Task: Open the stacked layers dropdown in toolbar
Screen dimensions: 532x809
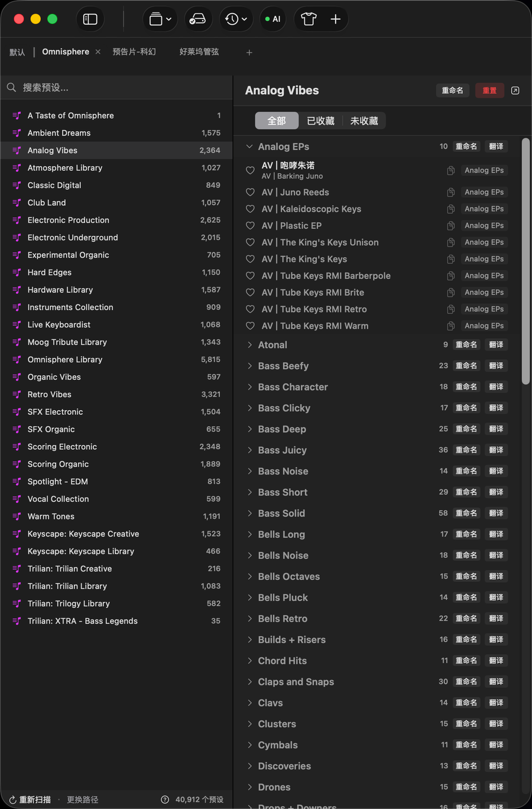Action: [160, 19]
